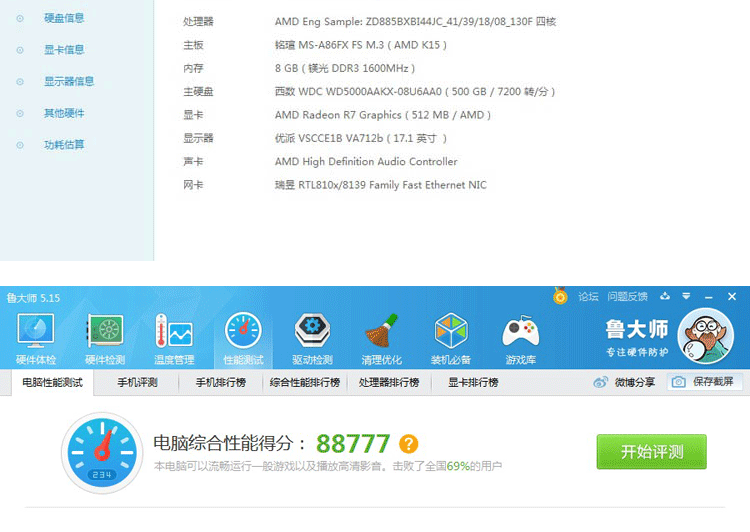Switch to 手机评测 tab

click(137, 382)
